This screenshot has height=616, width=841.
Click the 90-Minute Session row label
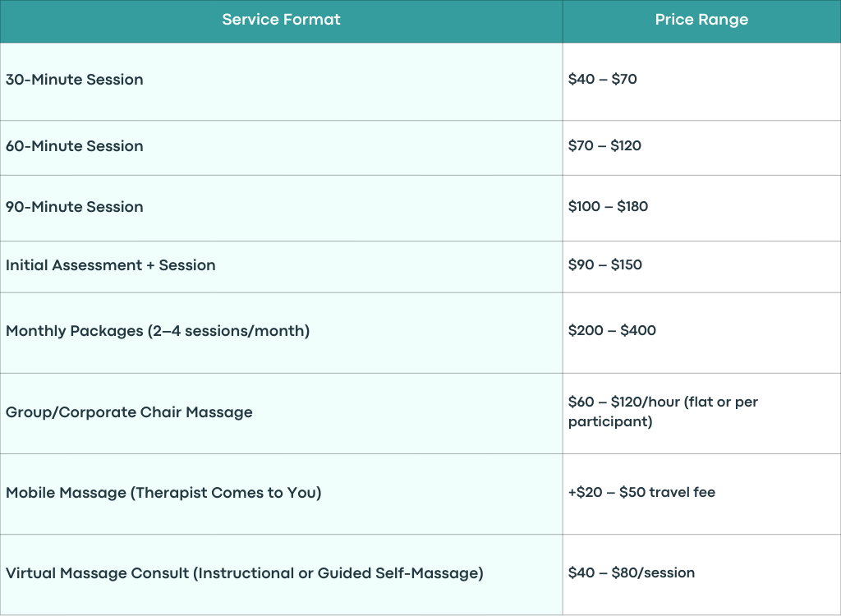coord(75,207)
